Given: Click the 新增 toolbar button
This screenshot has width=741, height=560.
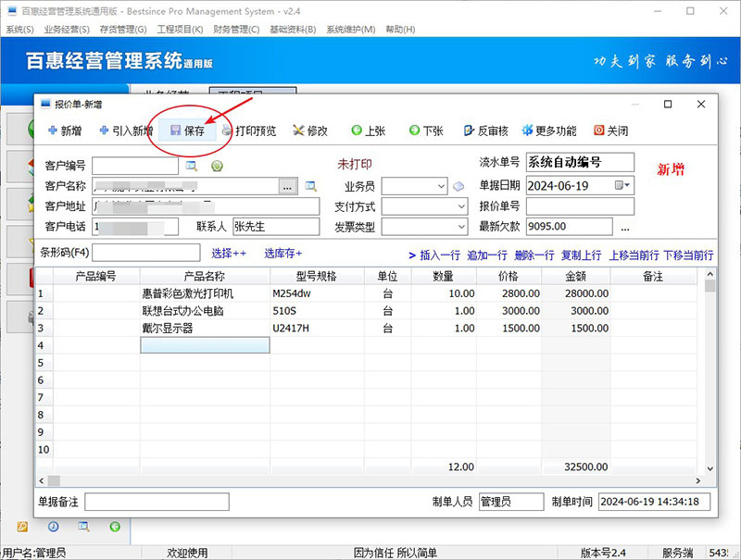Looking at the screenshot, I should tap(65, 131).
